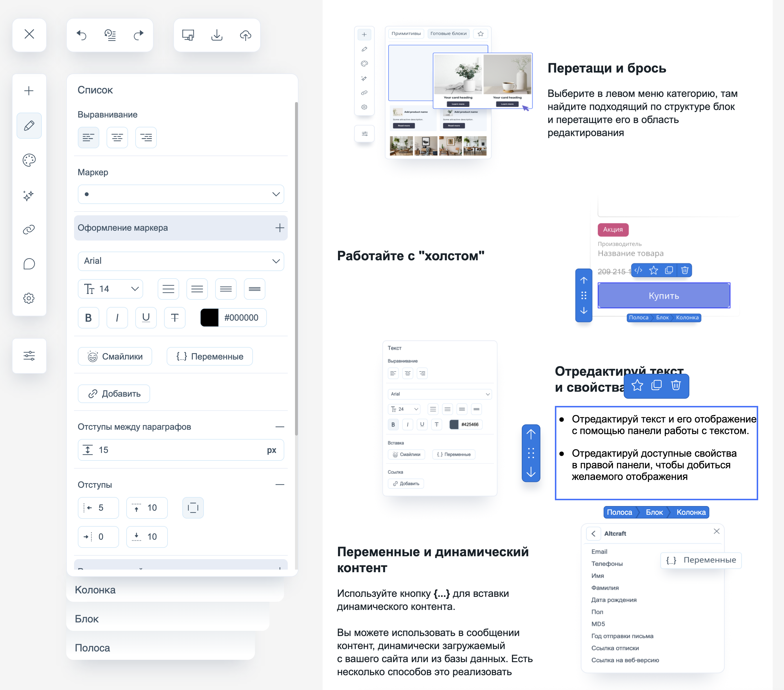Click the black #000000 color swatch
Screen dimensions: 784x690
(209, 317)
